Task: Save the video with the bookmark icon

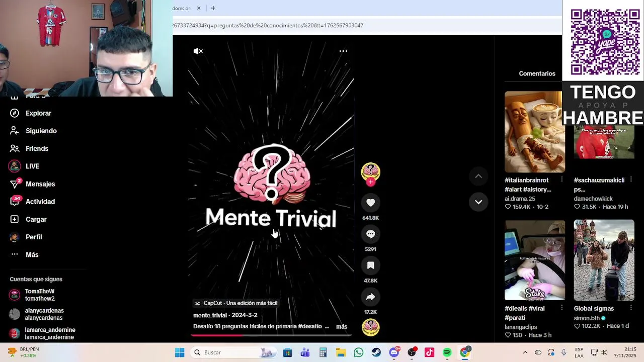Action: [371, 265]
